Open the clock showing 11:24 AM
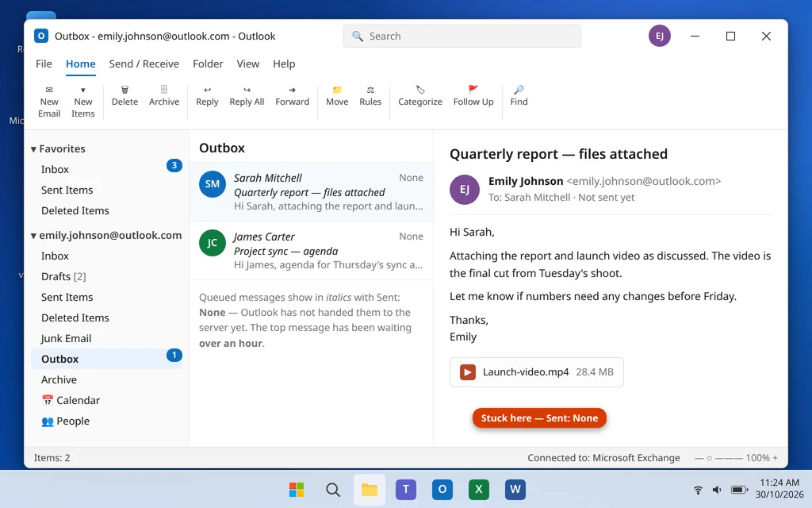Image resolution: width=812 pixels, height=508 pixels. coord(779,489)
